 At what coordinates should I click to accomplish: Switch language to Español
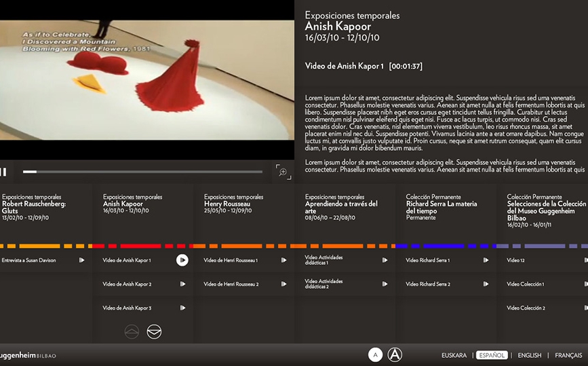point(492,355)
